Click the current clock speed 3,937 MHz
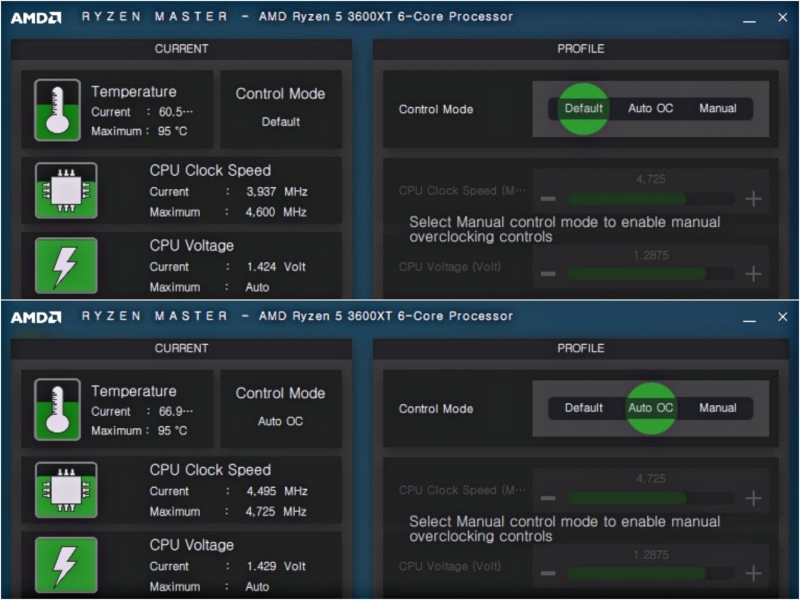Viewport: 800px width, 600px height. pyautogui.click(x=277, y=192)
